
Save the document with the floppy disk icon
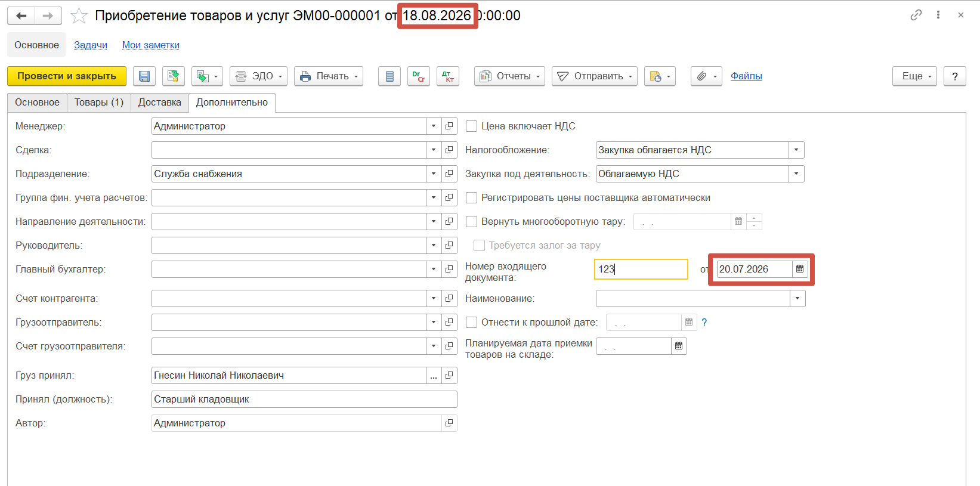click(144, 76)
